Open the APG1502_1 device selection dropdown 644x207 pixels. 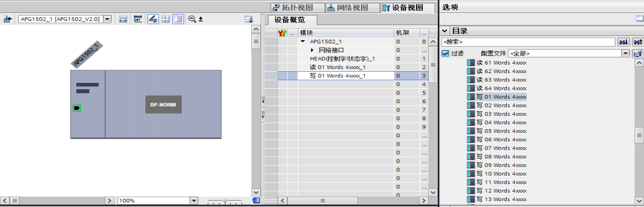(x=107, y=19)
